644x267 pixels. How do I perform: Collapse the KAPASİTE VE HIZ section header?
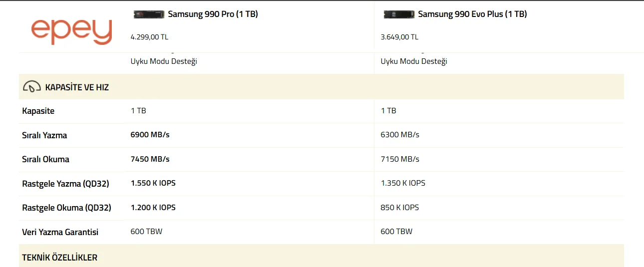[x=77, y=87]
